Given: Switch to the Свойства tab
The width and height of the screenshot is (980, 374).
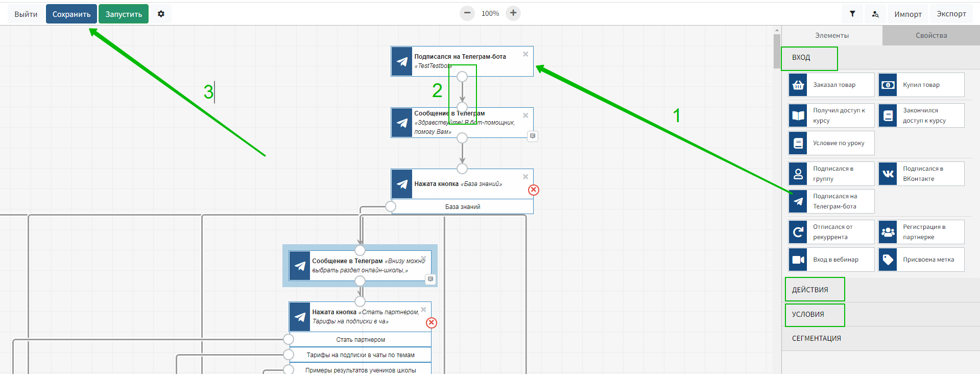Looking at the screenshot, I should click(931, 35).
